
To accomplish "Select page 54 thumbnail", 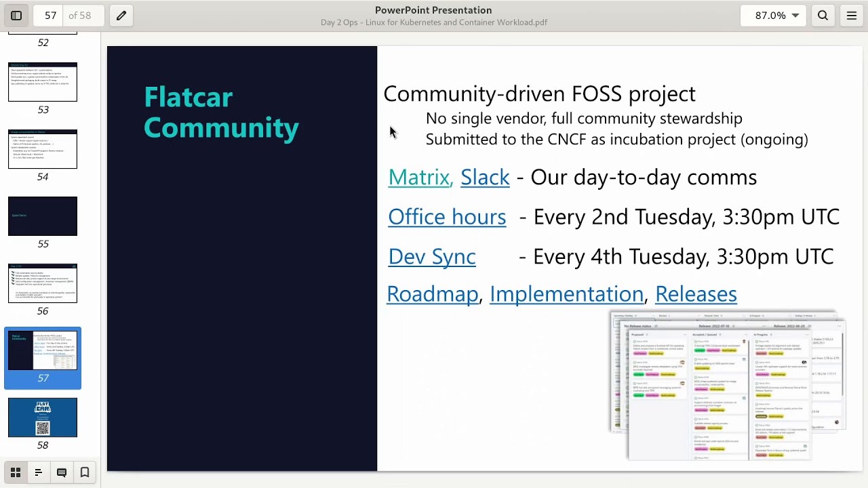I will pos(43,149).
